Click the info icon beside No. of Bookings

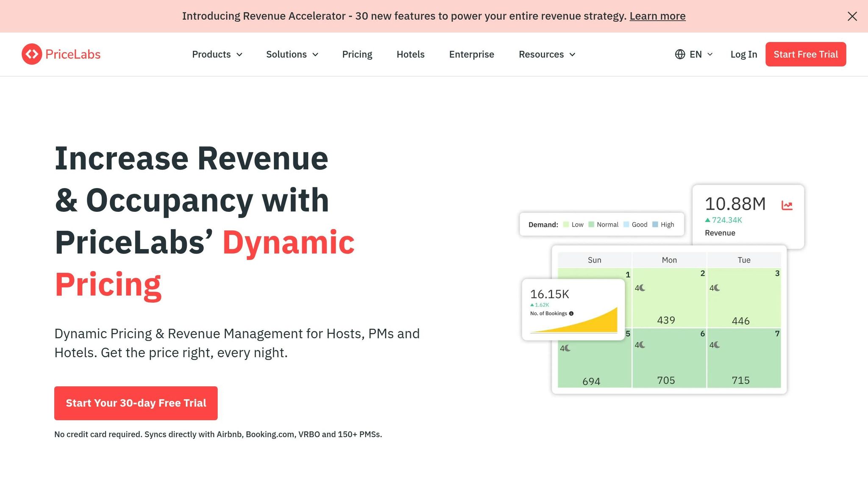[571, 313]
